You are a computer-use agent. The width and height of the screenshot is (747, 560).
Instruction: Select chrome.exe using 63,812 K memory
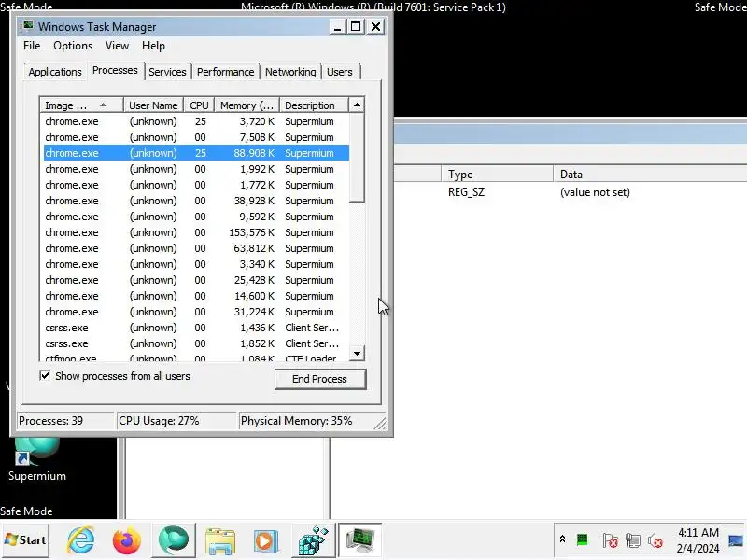[196, 248]
